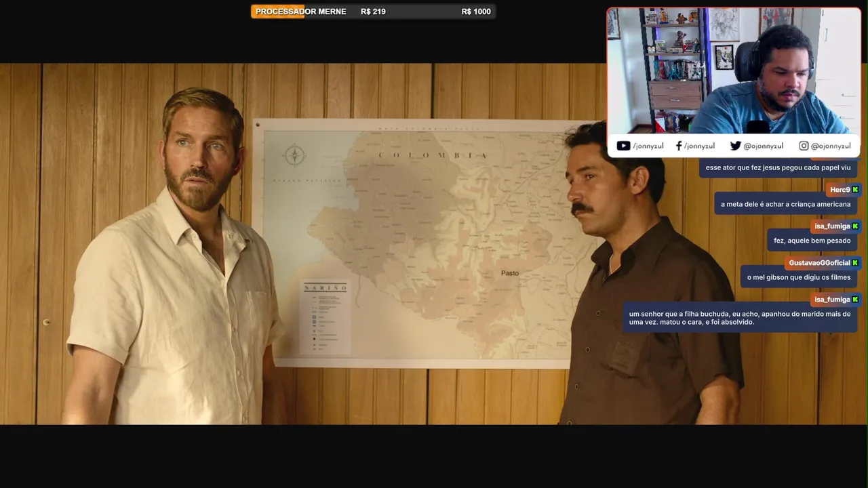Click the Twitter bird icon
The height and width of the screenshot is (488, 868).
pos(735,146)
